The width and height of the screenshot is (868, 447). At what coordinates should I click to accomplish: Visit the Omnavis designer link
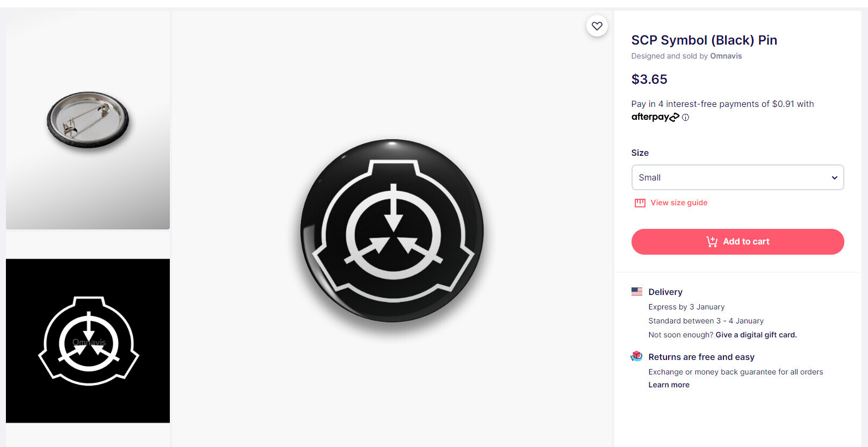tap(726, 56)
